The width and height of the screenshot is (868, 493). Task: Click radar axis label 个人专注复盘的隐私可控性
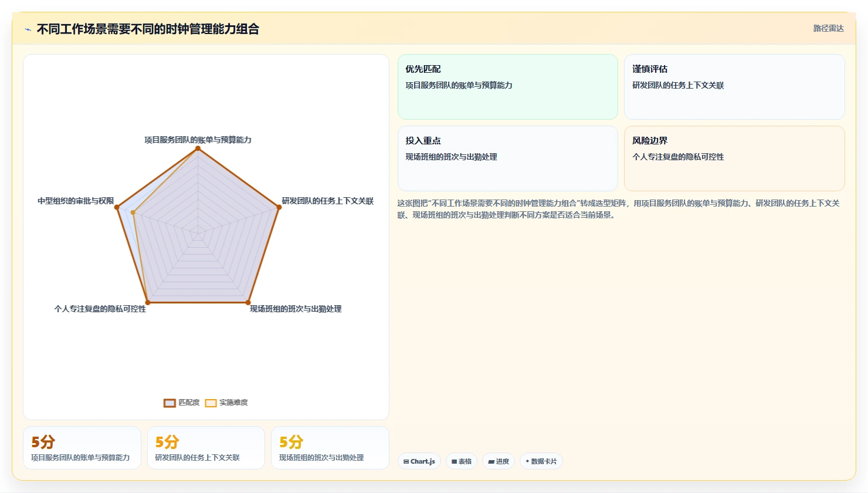coord(100,309)
